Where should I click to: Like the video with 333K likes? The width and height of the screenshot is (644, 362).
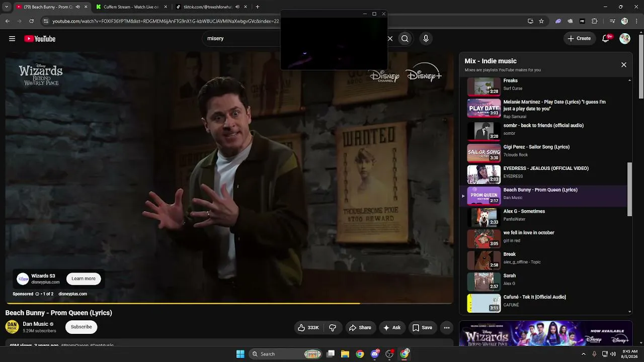point(308,328)
